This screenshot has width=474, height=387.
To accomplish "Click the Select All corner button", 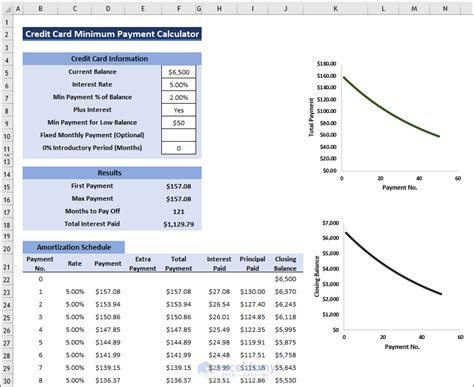I will pos(7,9).
